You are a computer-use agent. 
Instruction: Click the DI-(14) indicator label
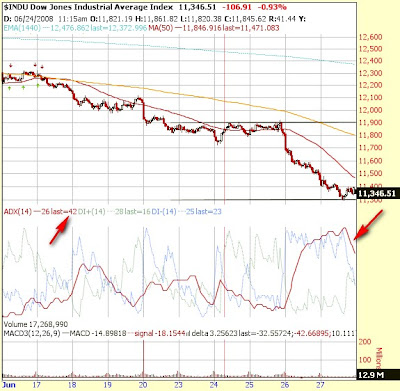(x=164, y=211)
